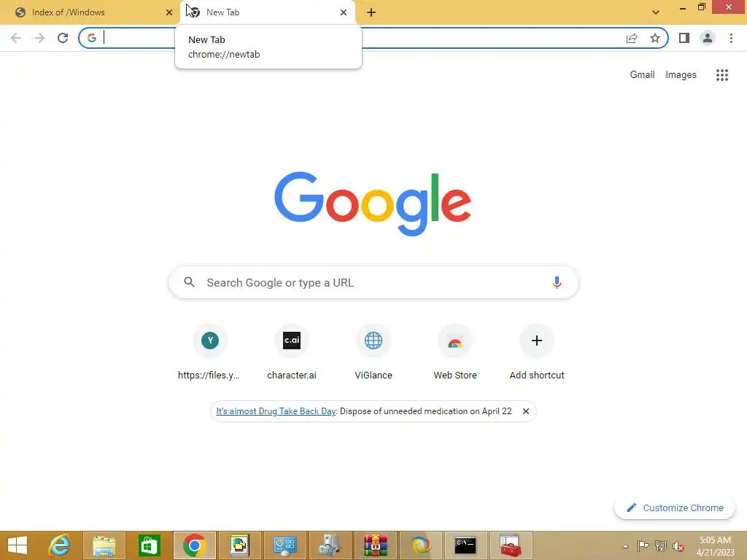
Task: Open the Gmail link
Action: (x=642, y=75)
